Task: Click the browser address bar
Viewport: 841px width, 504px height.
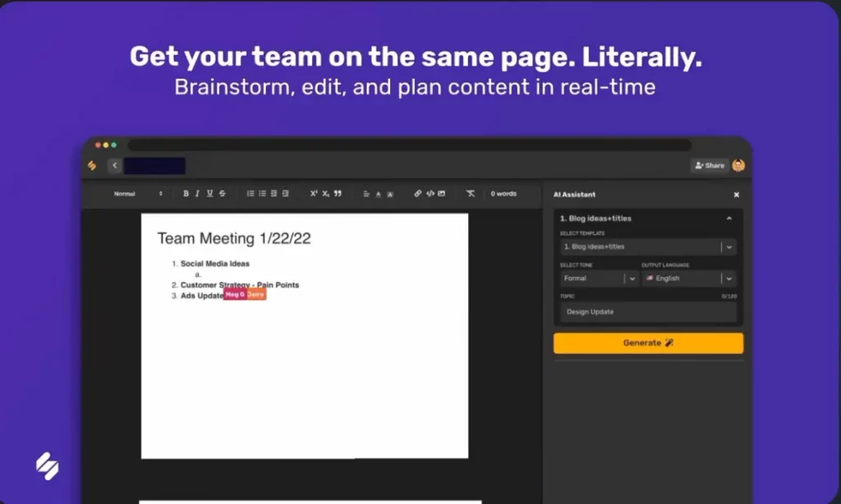Action: click(x=409, y=144)
